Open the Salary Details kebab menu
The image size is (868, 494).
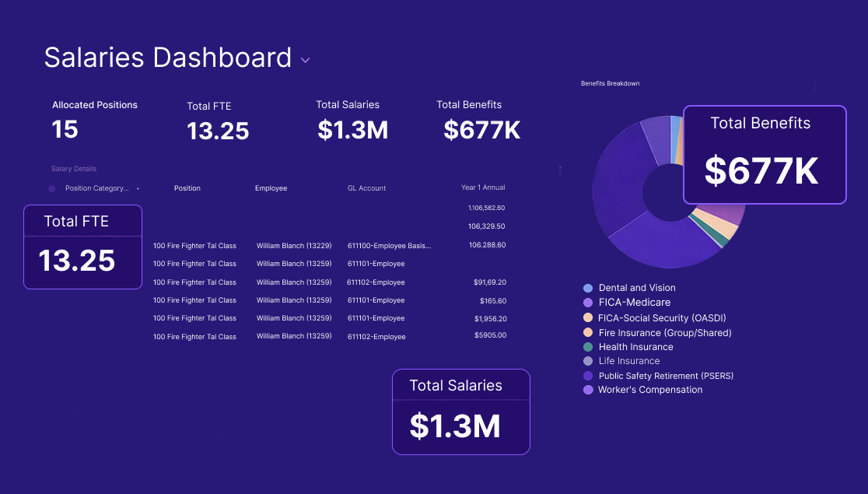pos(560,170)
